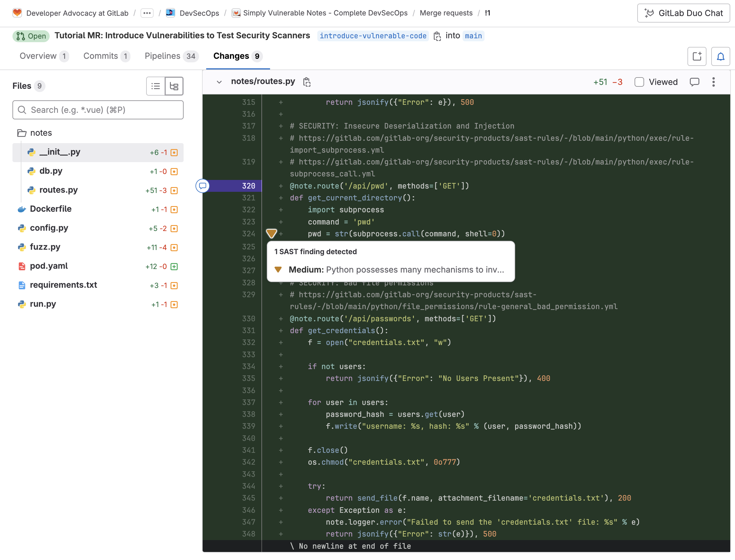
Task: Click the merge request title text
Action: click(x=182, y=35)
